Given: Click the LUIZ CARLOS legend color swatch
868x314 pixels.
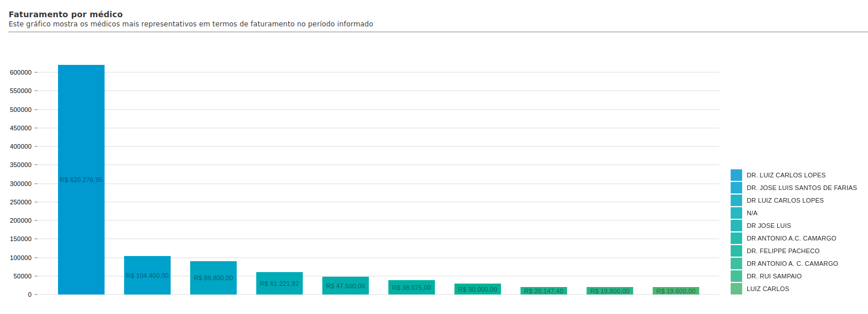Looking at the screenshot, I should click(736, 289).
